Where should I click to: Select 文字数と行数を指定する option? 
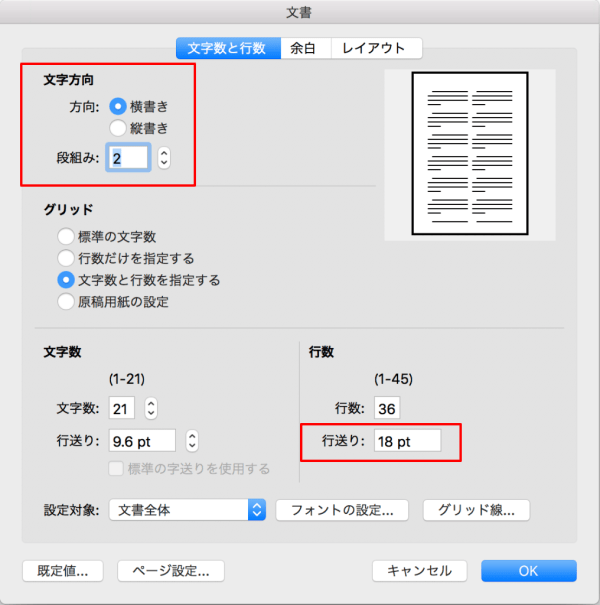66,280
